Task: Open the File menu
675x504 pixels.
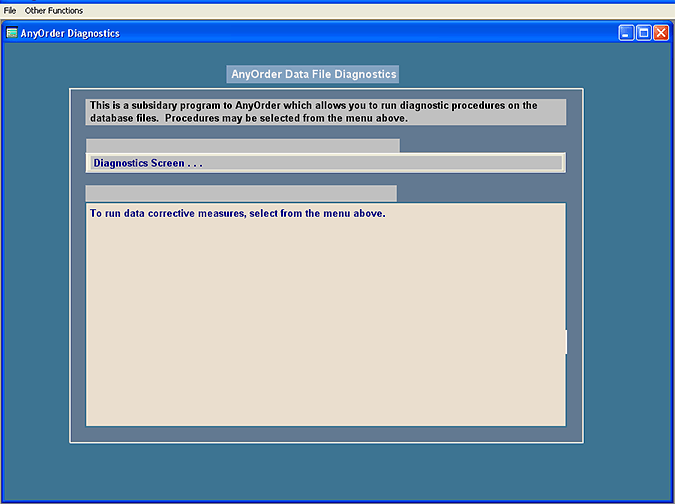Action: pyautogui.click(x=10, y=10)
